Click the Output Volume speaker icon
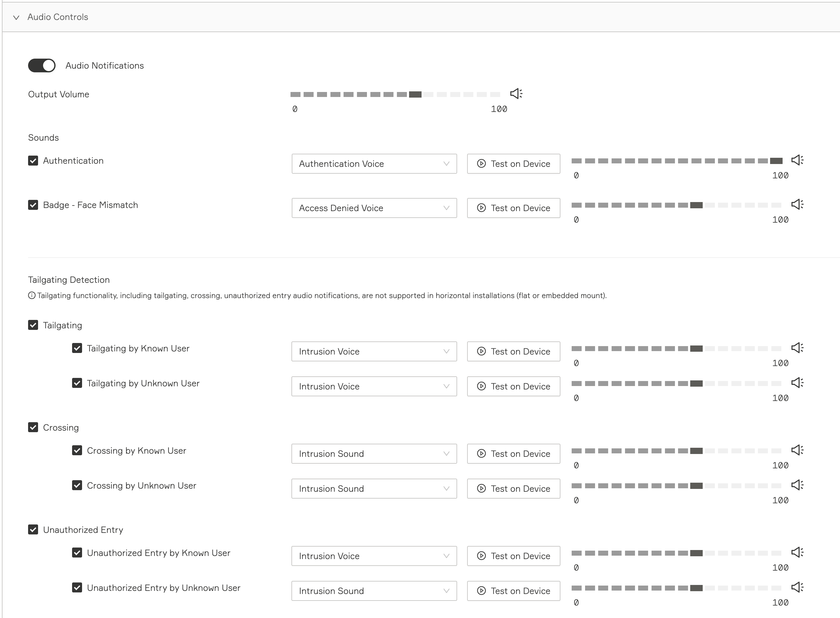840x618 pixels. pos(516,94)
